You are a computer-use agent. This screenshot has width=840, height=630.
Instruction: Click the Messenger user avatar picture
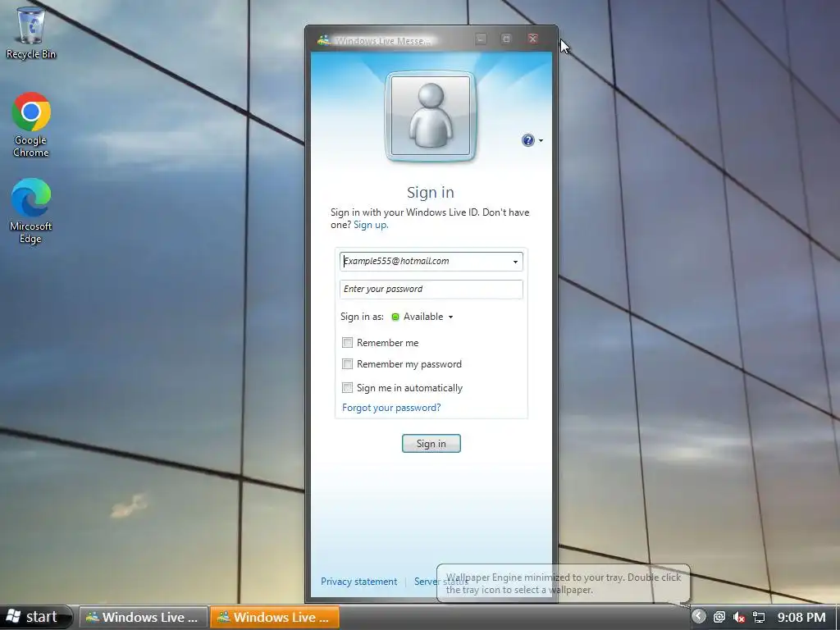click(430, 116)
